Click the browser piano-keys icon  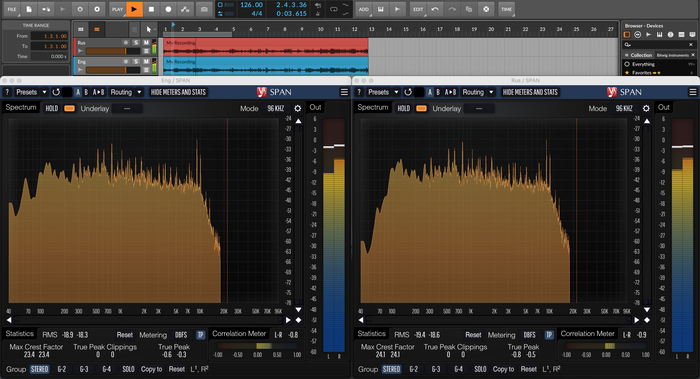pyautogui.click(x=659, y=34)
